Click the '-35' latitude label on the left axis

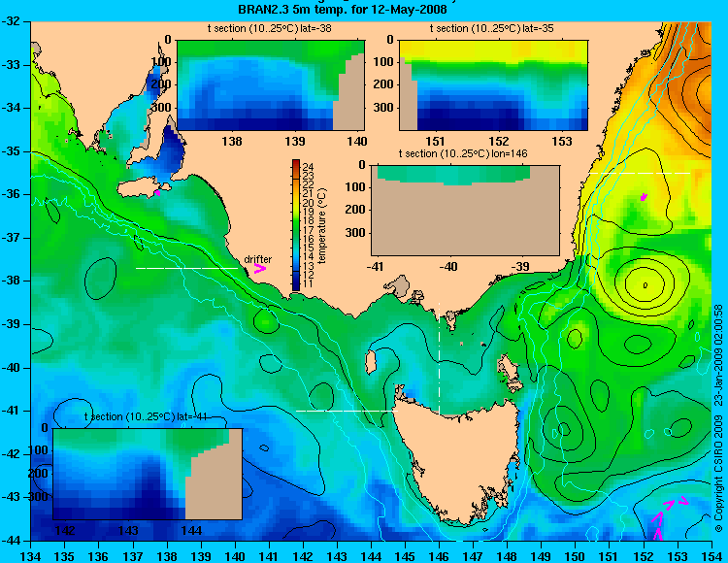(x=11, y=151)
